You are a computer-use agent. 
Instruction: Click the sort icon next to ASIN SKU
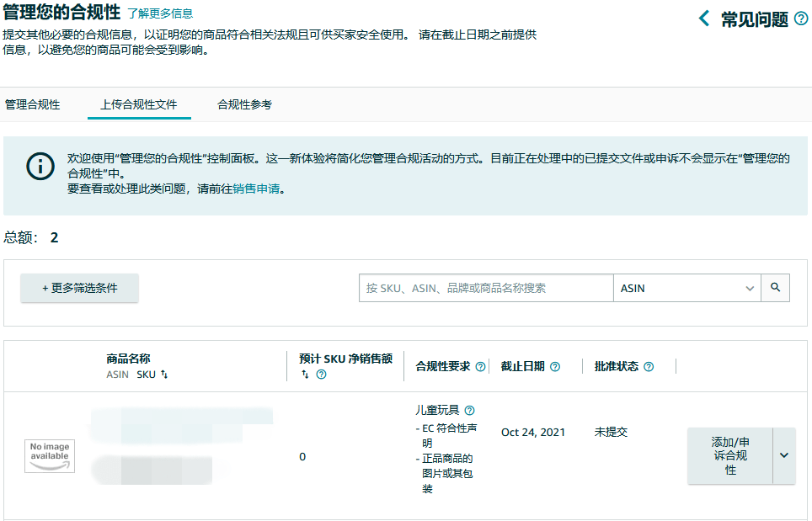(x=163, y=375)
